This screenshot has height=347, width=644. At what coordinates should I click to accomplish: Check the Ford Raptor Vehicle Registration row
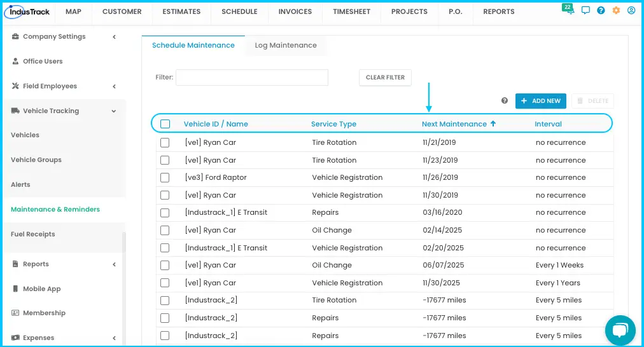(165, 177)
